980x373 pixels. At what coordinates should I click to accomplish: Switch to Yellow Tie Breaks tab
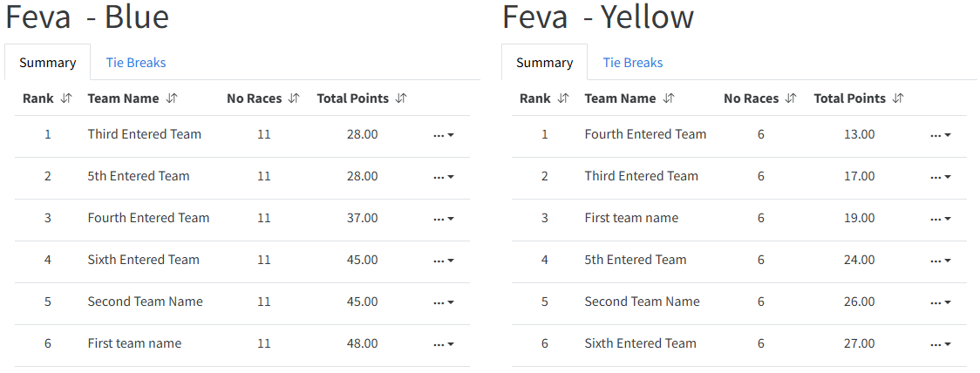[x=633, y=63]
